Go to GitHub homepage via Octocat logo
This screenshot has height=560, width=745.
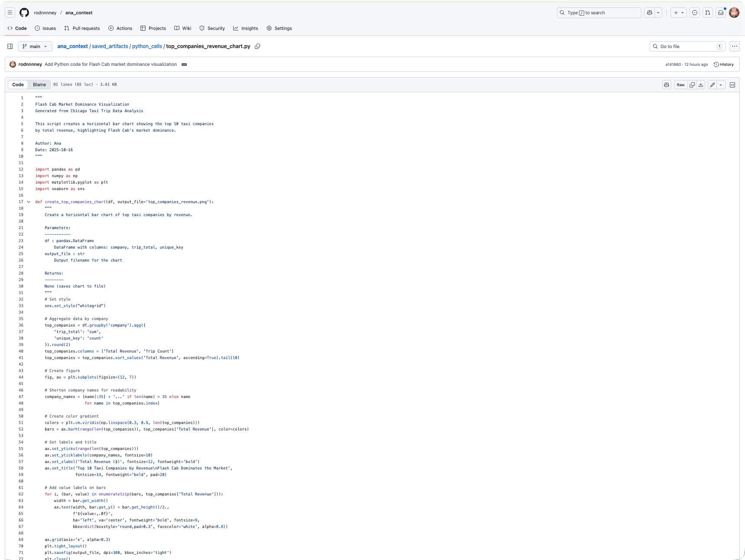[24, 13]
